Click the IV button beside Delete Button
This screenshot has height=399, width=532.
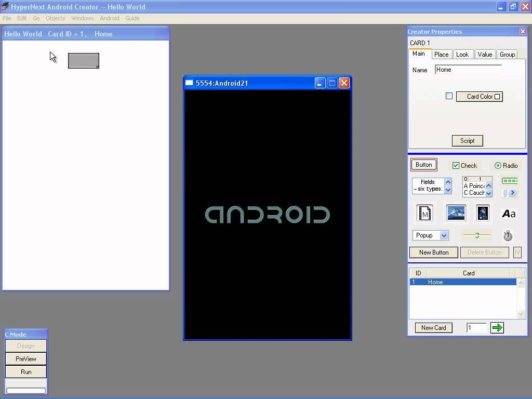pos(517,252)
